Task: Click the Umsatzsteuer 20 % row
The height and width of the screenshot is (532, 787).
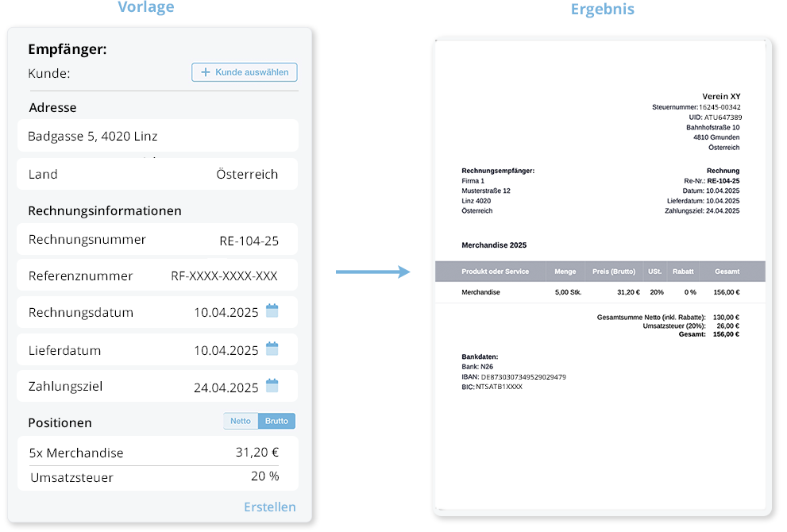Action: tap(157, 477)
